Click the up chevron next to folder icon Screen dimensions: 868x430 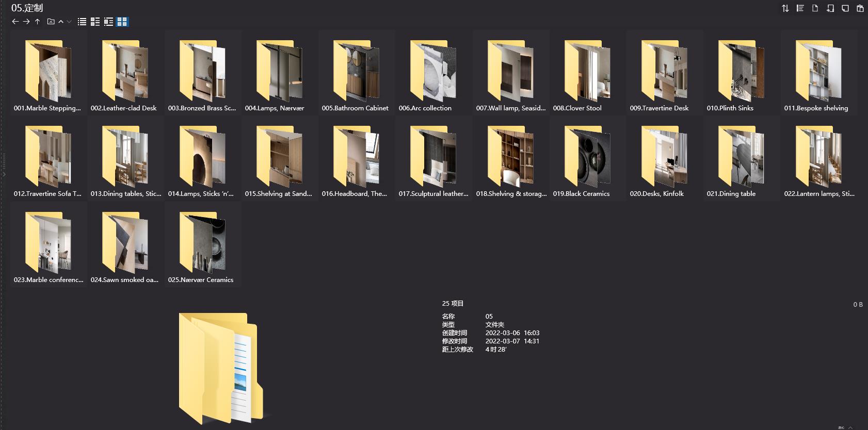pos(61,22)
